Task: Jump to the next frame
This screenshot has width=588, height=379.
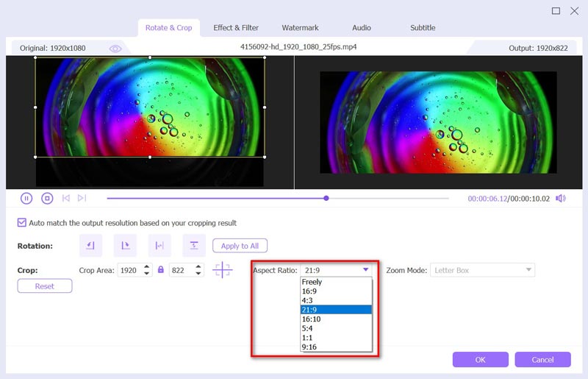Action: [82, 198]
